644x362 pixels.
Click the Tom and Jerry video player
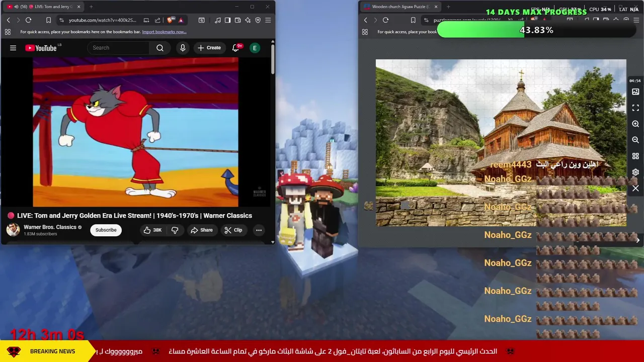(135, 132)
